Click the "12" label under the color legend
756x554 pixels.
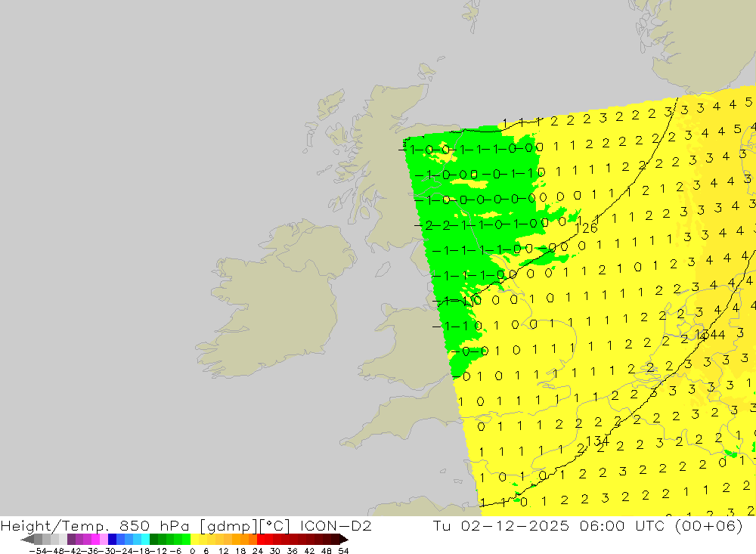tap(224, 551)
